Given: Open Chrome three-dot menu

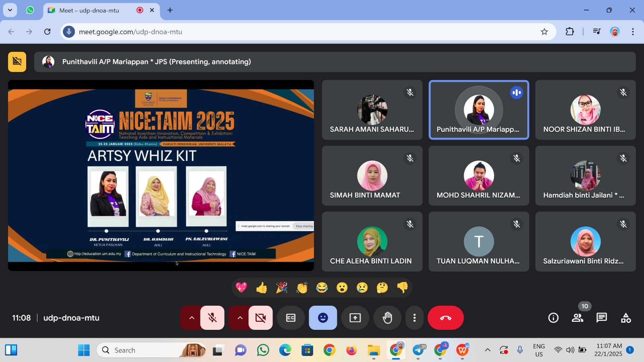Looking at the screenshot, I should coord(633,31).
